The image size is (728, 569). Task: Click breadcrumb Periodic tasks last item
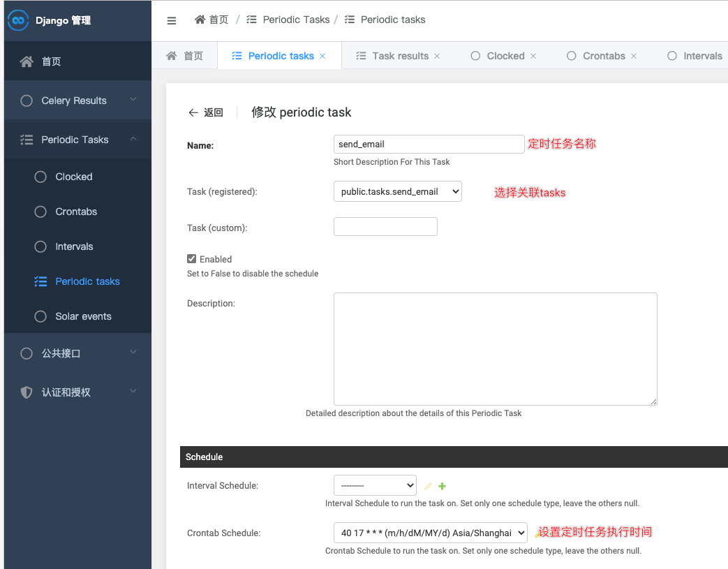393,20
